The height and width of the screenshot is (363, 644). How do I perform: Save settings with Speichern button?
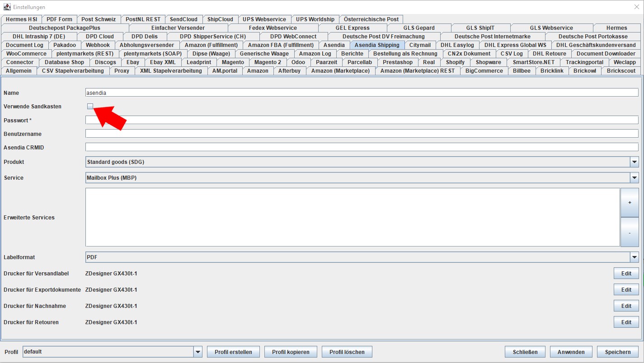618,352
